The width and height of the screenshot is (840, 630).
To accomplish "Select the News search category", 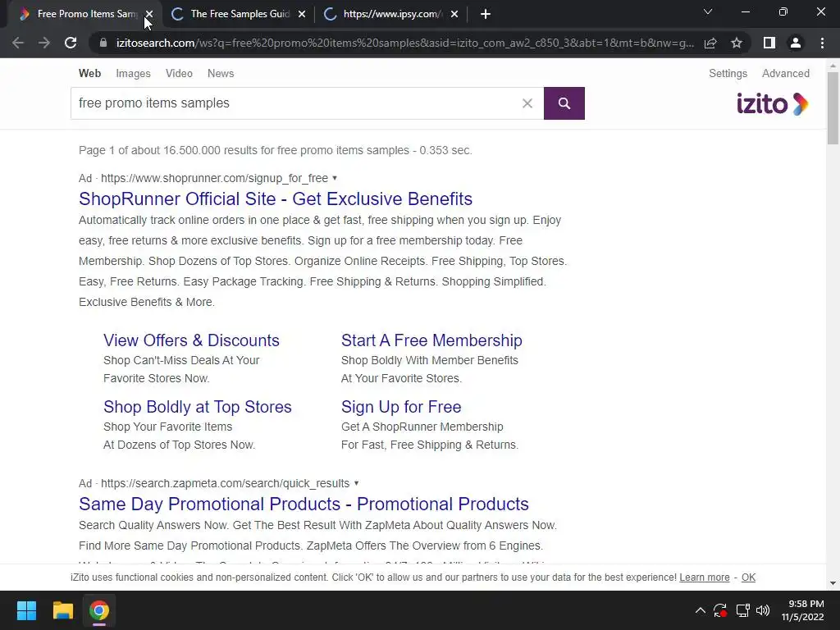I will click(x=221, y=73).
